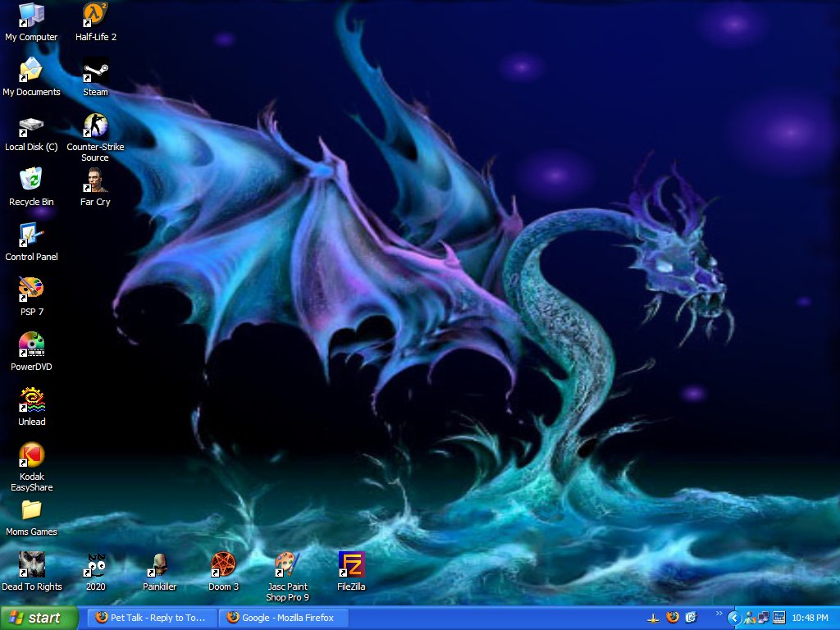Open Counter-Strike Source shortcut
Viewport: 840px width, 630px height.
[96, 126]
